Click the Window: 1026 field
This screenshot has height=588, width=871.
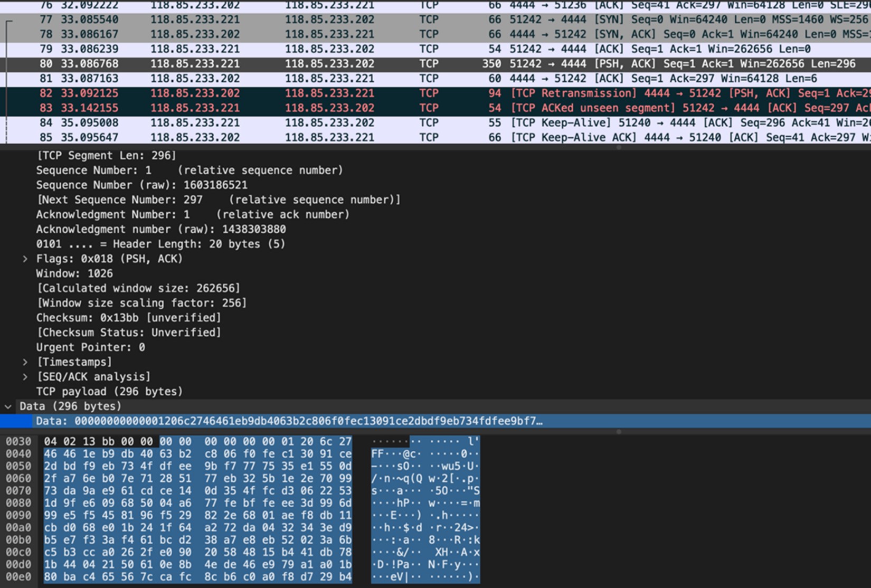coord(74,273)
